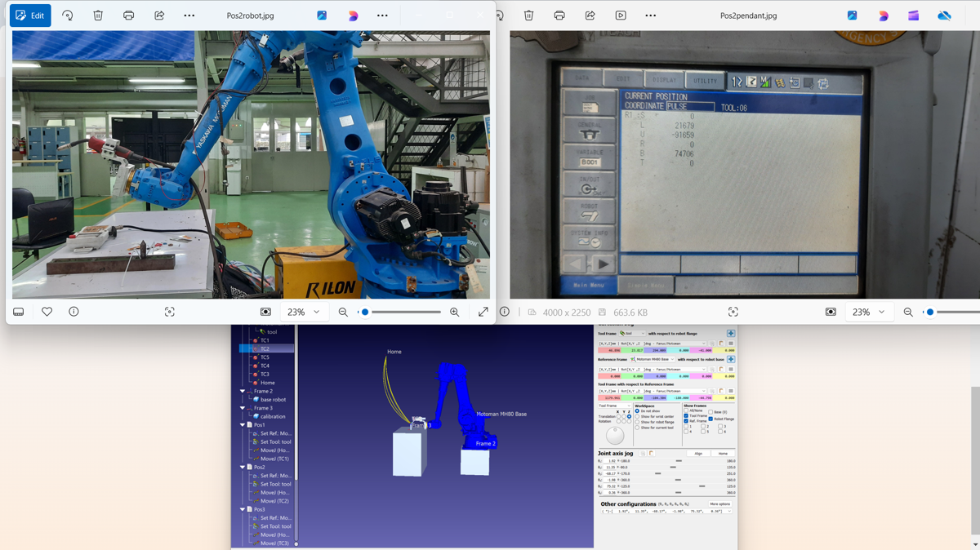This screenshot has width=980, height=550.
Task: Click the zoom-in magnifier for Pos2robot.jpg
Action: point(455,312)
